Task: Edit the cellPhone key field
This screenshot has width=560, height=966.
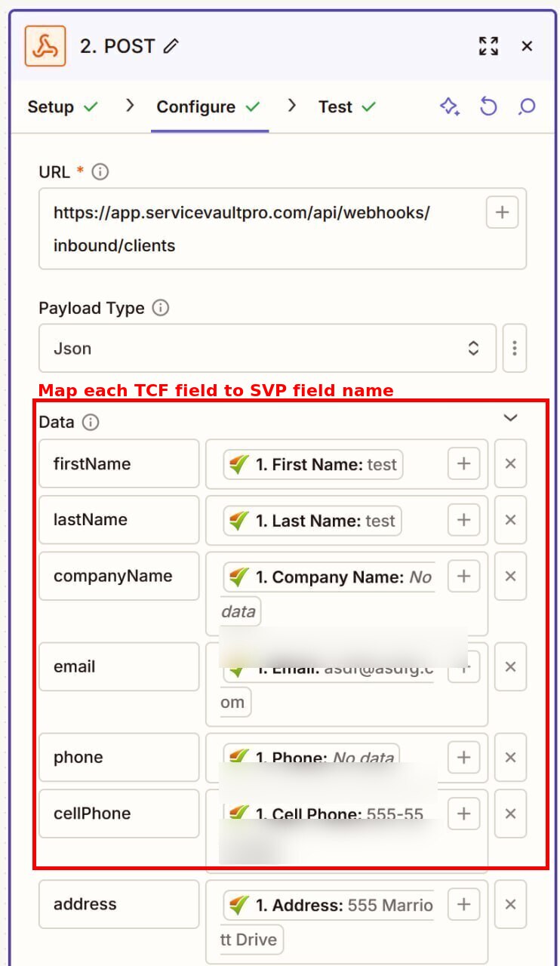Action: coord(119,813)
